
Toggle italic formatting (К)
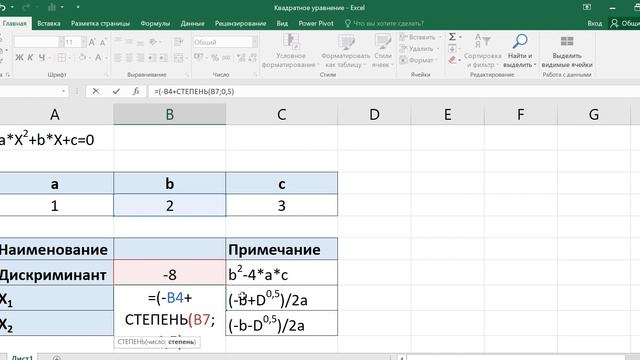30,58
